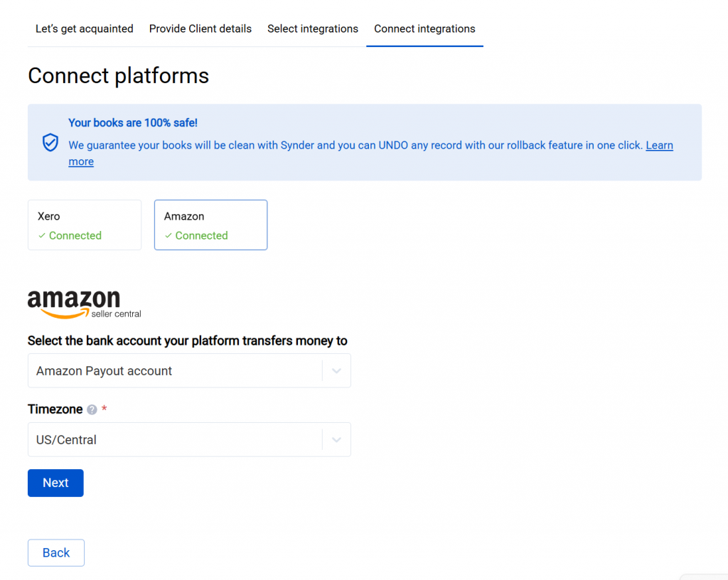Expand timezone options with chevron arrow

click(336, 440)
